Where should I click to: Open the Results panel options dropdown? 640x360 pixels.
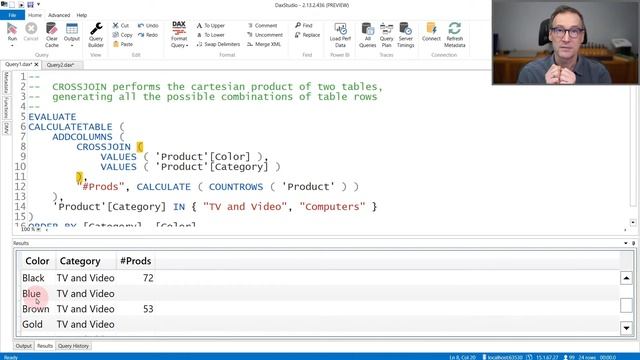(x=626, y=243)
